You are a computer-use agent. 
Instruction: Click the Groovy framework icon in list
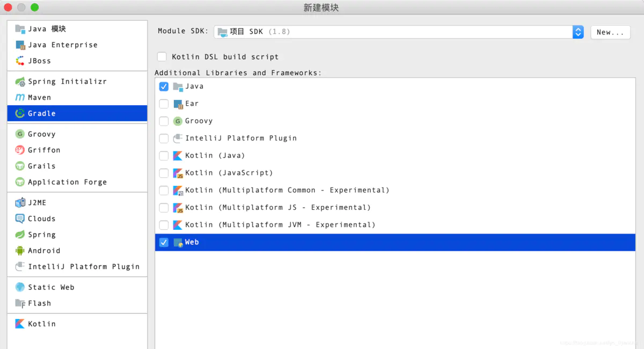point(178,121)
